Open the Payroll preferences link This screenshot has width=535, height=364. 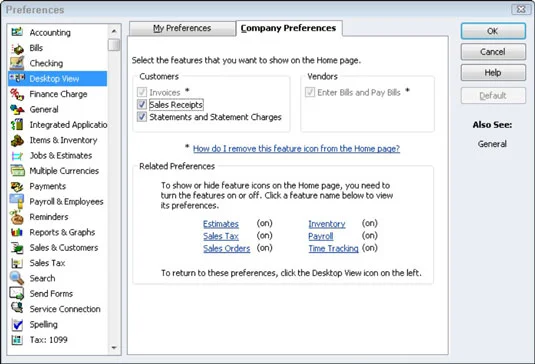point(321,236)
